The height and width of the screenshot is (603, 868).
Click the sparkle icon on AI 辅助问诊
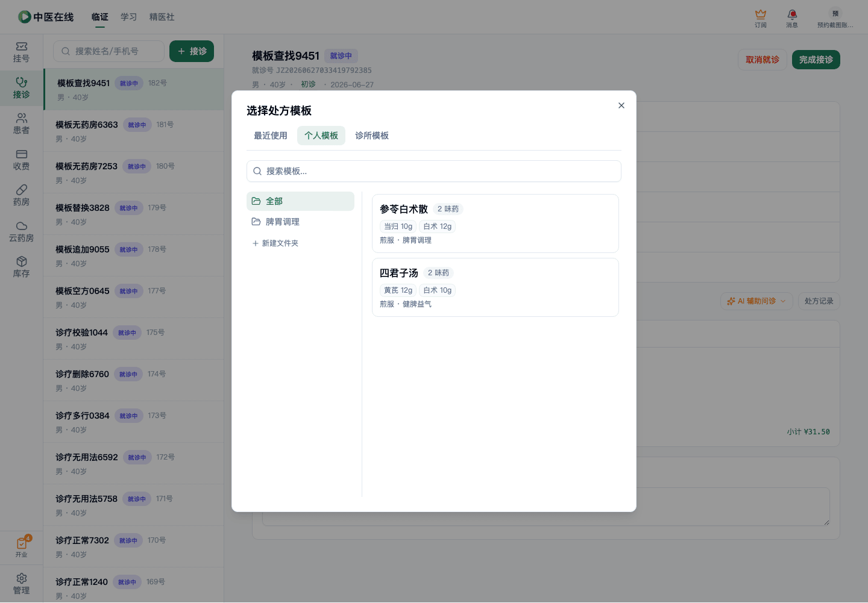tap(731, 301)
